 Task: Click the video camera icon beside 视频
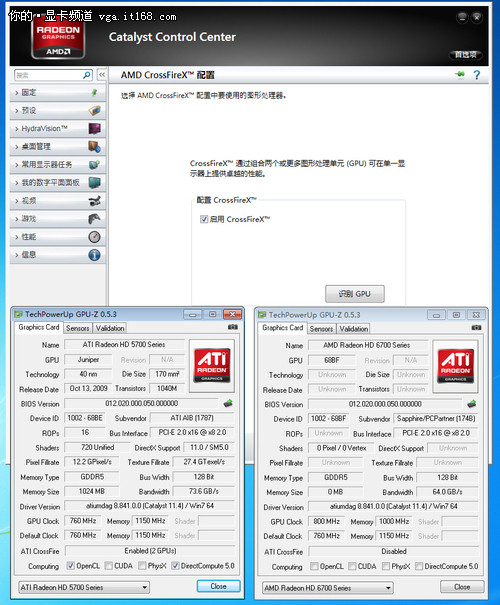(95, 201)
